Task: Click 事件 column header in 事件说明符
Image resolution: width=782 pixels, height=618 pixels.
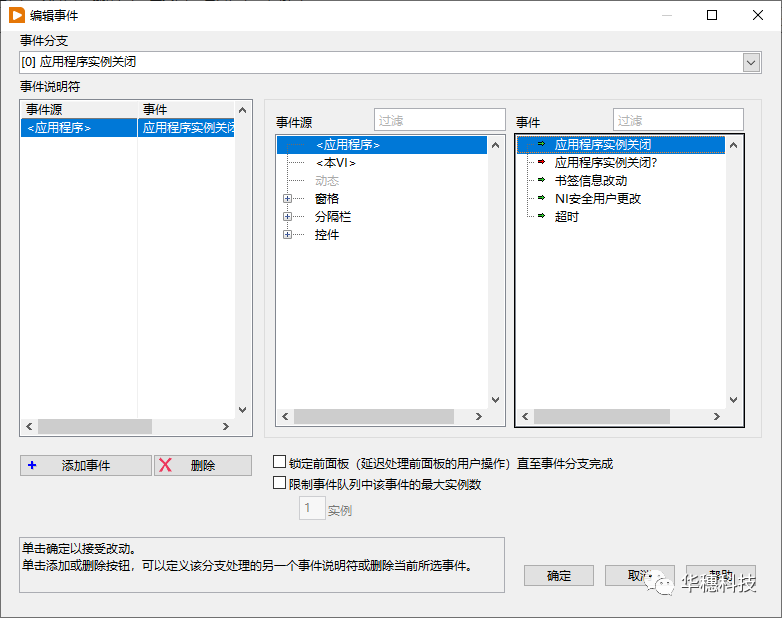Action: pos(186,110)
